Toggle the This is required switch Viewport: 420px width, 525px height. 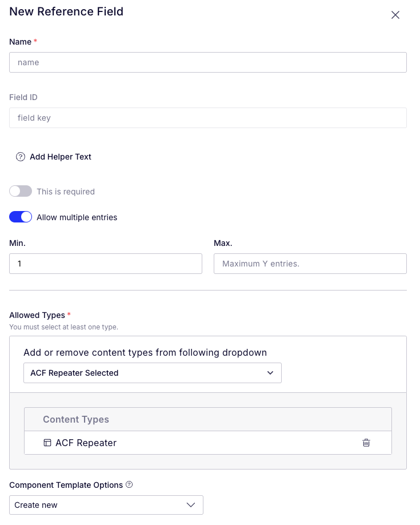21,191
